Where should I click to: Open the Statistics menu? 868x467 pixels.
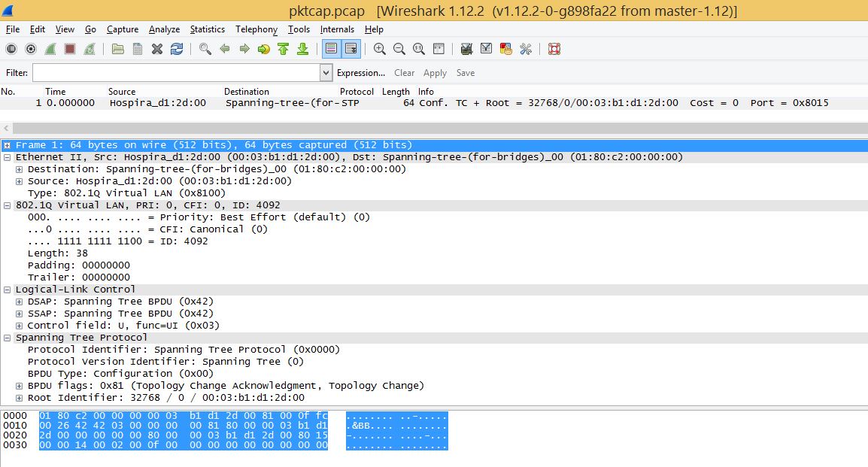click(x=207, y=29)
